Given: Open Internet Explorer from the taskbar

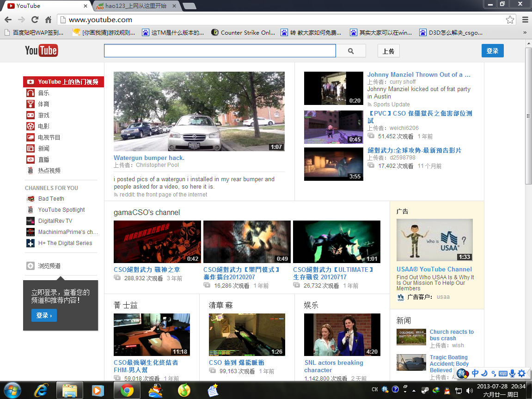Looking at the screenshot, I should pos(41,391).
